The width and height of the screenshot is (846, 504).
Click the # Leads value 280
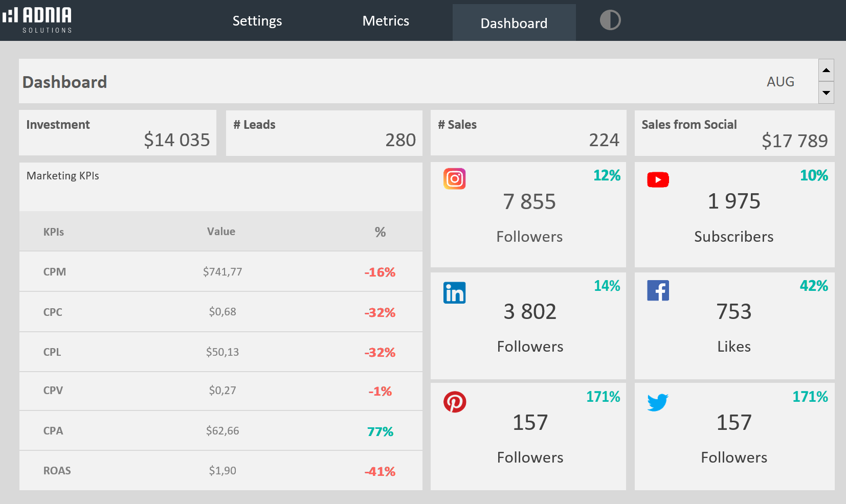click(400, 140)
